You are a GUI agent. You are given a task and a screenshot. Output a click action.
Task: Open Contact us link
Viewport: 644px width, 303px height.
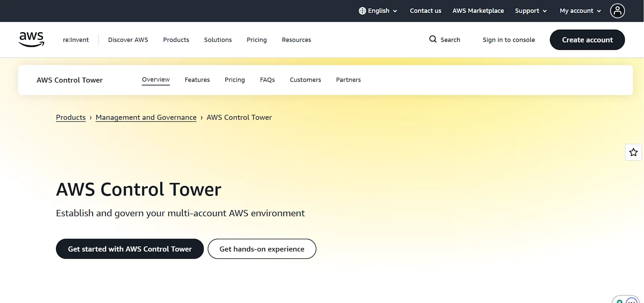(x=425, y=11)
